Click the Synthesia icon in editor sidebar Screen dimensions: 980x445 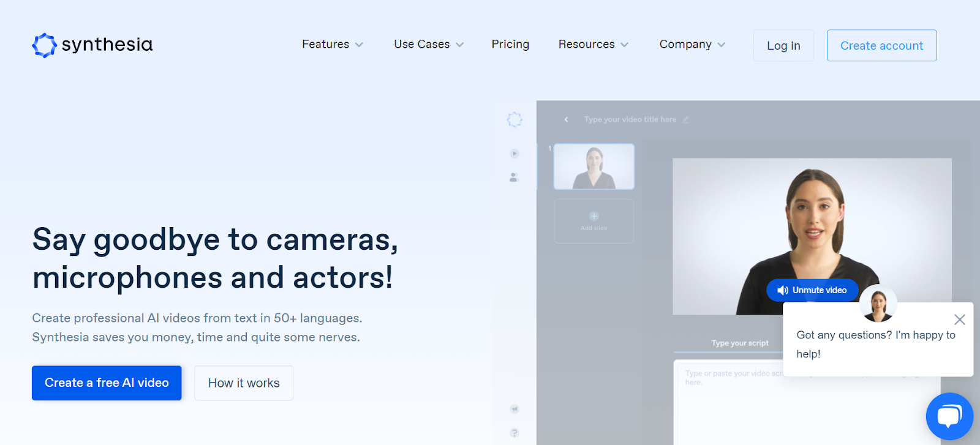click(x=514, y=119)
